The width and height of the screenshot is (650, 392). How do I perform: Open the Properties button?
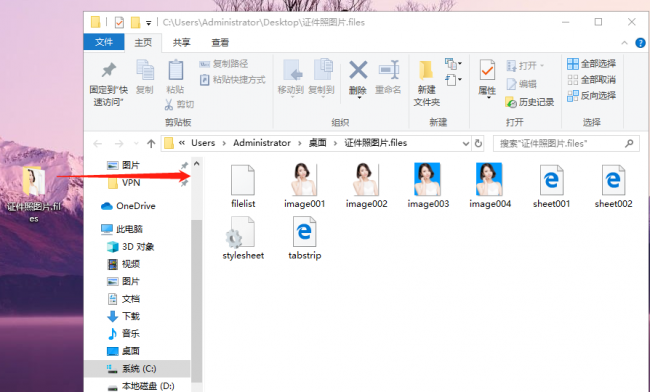[x=487, y=79]
